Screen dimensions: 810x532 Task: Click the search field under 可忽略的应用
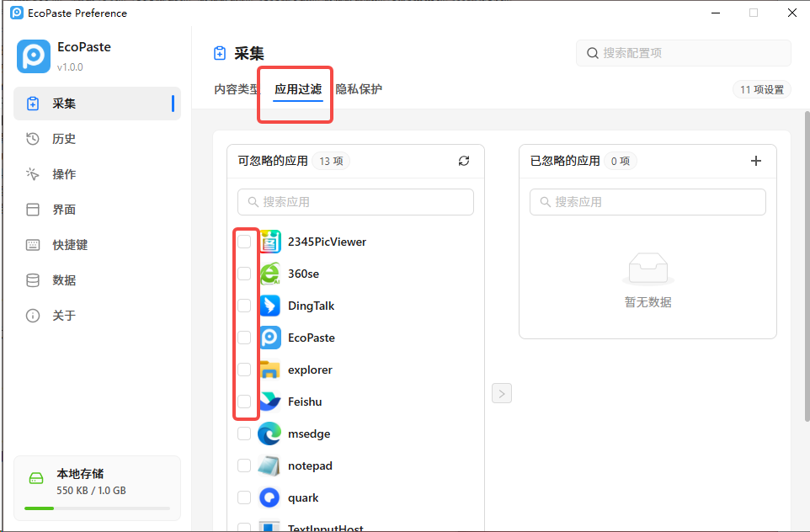point(355,202)
